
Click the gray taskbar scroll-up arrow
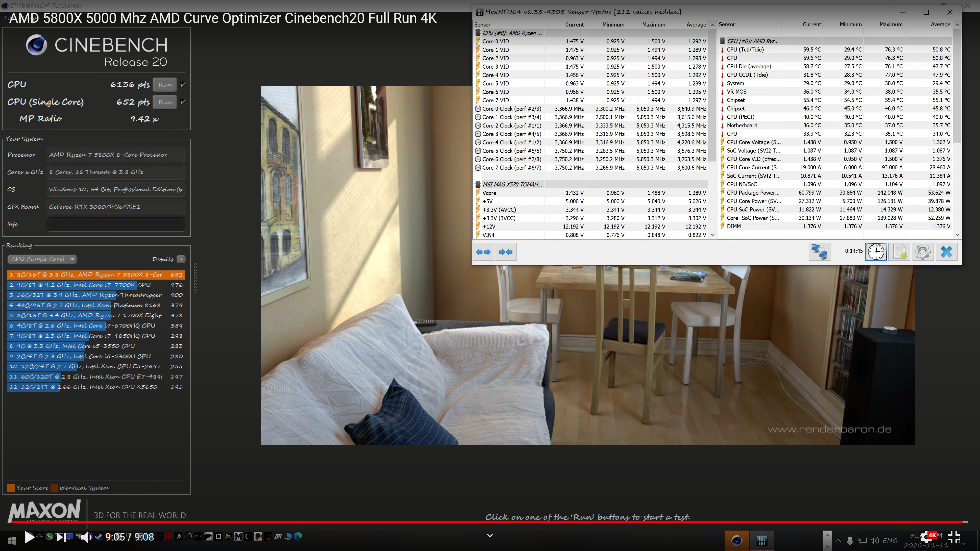827,535
